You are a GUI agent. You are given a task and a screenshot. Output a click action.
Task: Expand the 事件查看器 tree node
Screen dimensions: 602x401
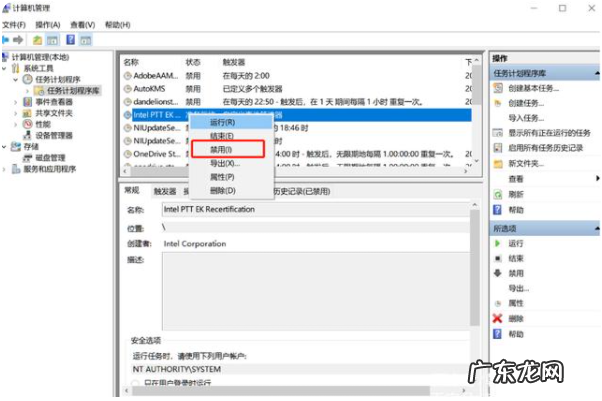click(16, 102)
